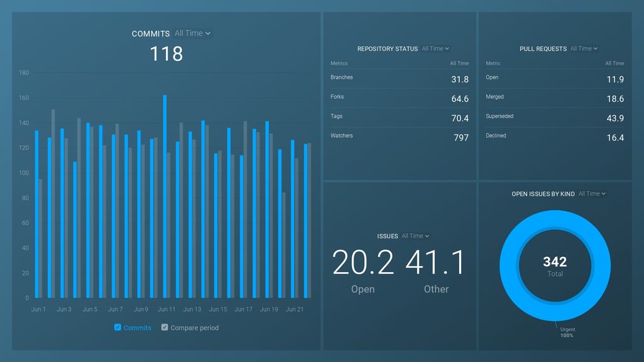This screenshot has width=644, height=362.
Task: Toggle the Commits legend label
Action: (x=136, y=327)
